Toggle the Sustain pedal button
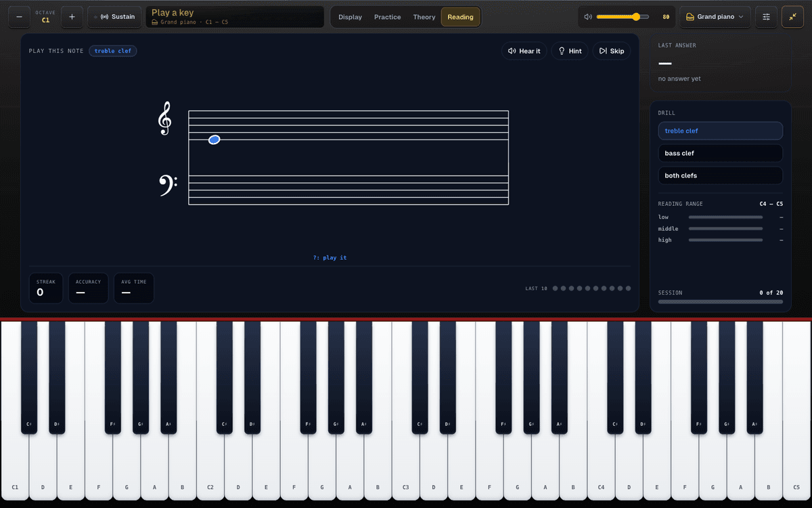 click(x=114, y=17)
